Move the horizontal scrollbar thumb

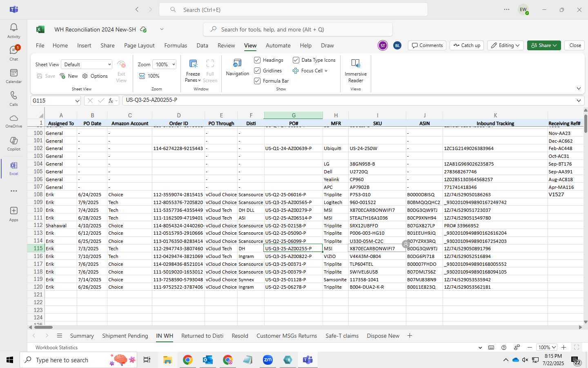[x=43, y=327]
